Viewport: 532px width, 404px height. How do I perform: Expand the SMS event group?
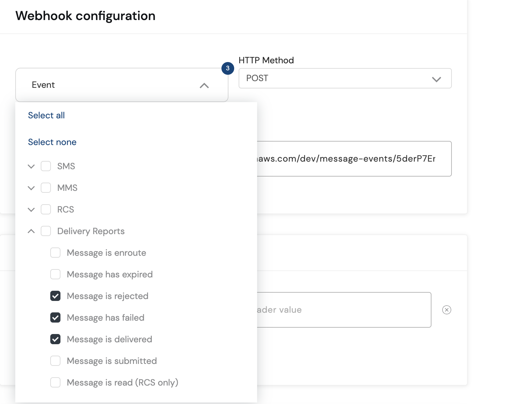[x=31, y=166]
